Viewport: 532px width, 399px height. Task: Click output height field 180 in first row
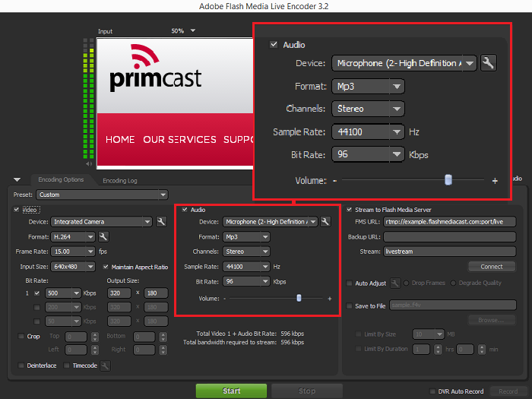[156, 293]
